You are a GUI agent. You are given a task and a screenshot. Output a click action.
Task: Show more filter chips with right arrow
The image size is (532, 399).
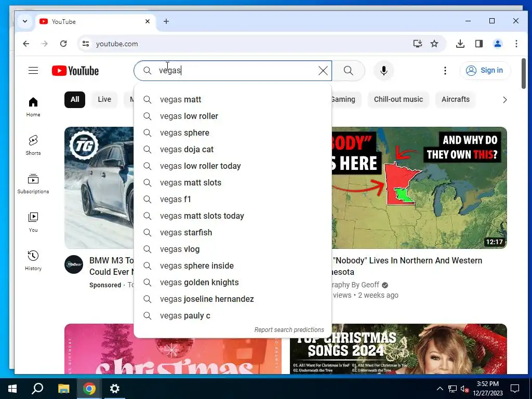[x=504, y=100]
